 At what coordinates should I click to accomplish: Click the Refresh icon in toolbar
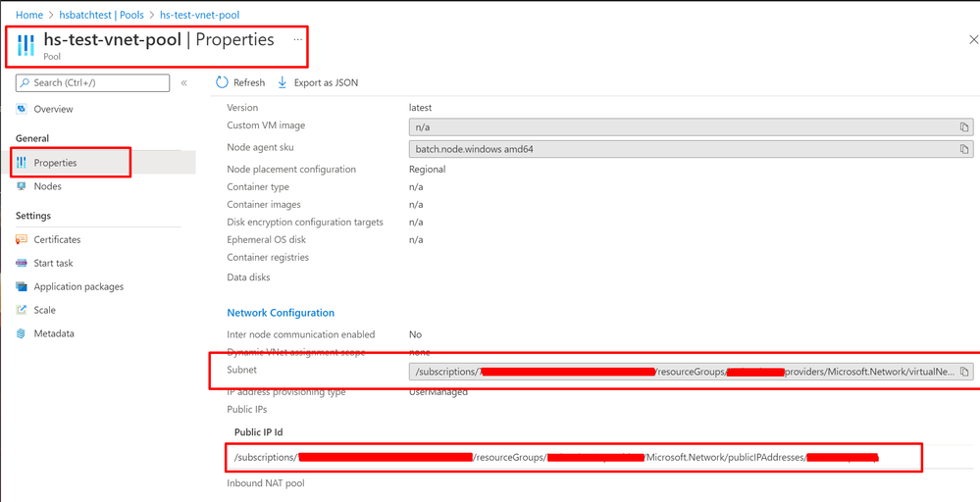[x=223, y=82]
